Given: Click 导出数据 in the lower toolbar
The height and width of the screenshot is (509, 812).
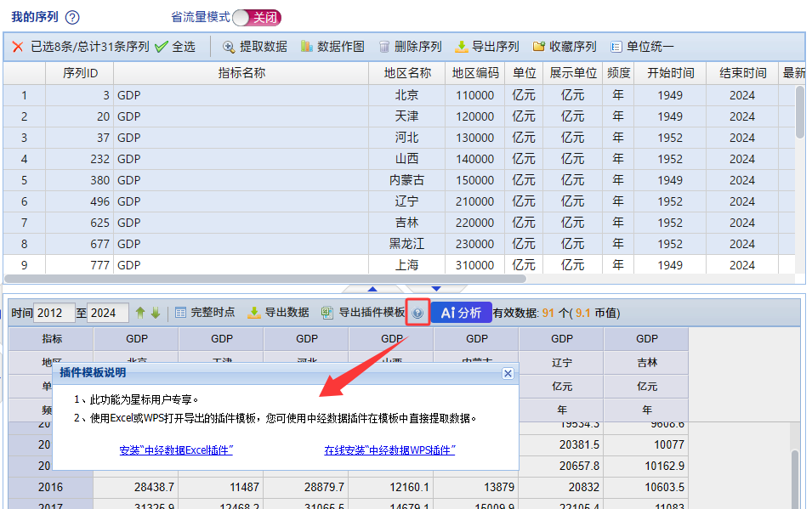Looking at the screenshot, I should (x=278, y=313).
